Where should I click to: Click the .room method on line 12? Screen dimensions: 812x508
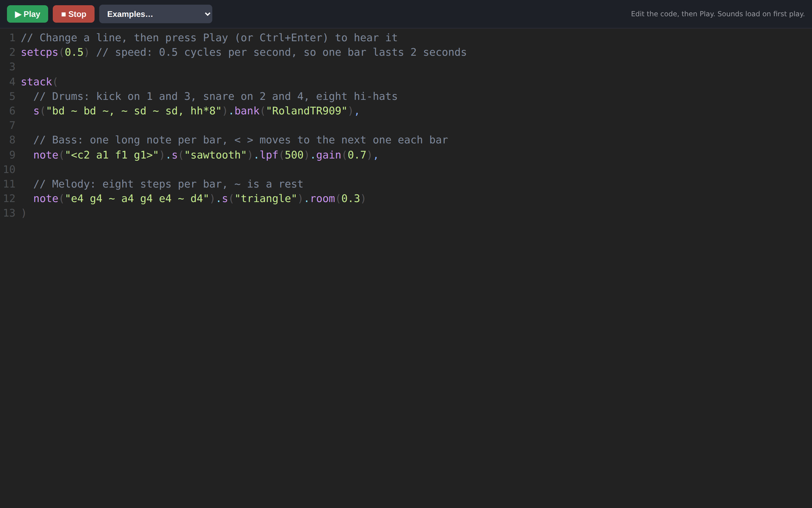click(320, 199)
